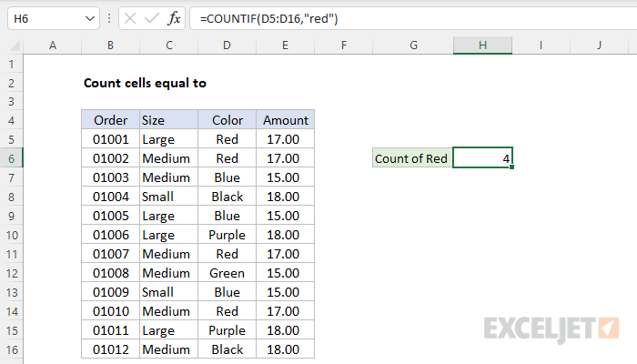Select row 2 header
The height and width of the screenshot is (364, 637).
click(11, 83)
